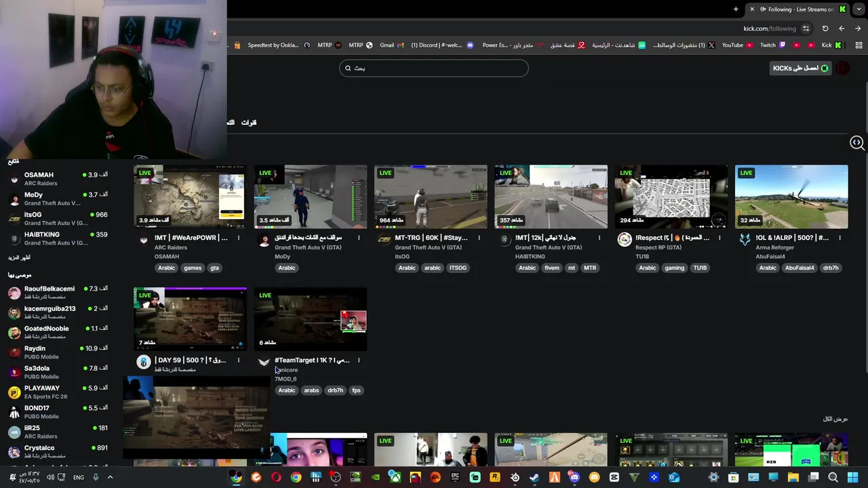Click the أظهر المزيد show more link

[x=19, y=258]
